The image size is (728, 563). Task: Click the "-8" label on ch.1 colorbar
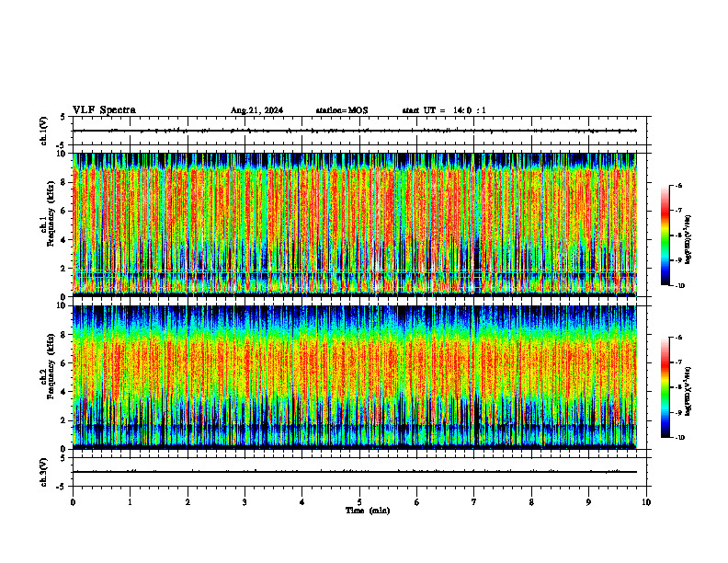tap(678, 236)
